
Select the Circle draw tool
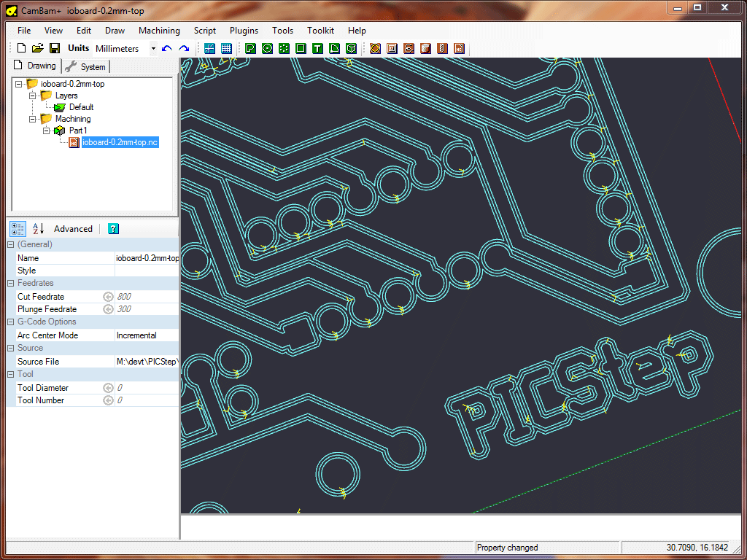coord(267,48)
